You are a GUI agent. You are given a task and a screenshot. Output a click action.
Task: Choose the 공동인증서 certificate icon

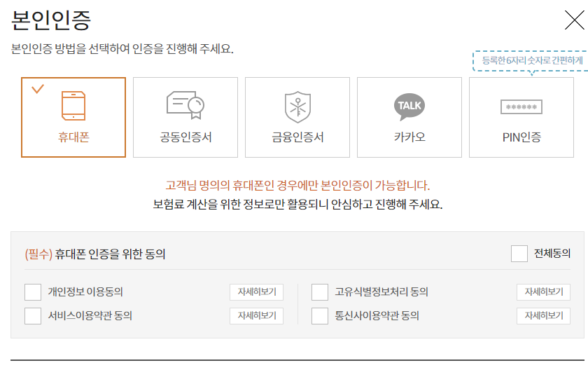point(185,105)
